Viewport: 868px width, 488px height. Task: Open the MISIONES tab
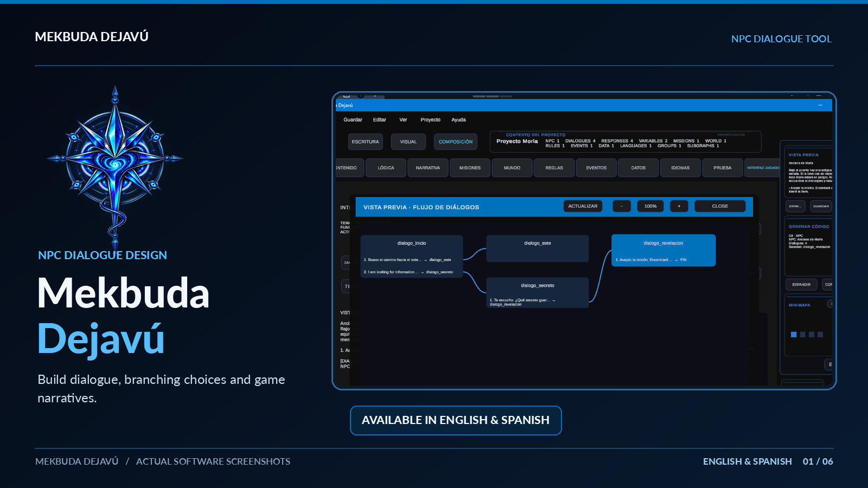pyautogui.click(x=470, y=168)
